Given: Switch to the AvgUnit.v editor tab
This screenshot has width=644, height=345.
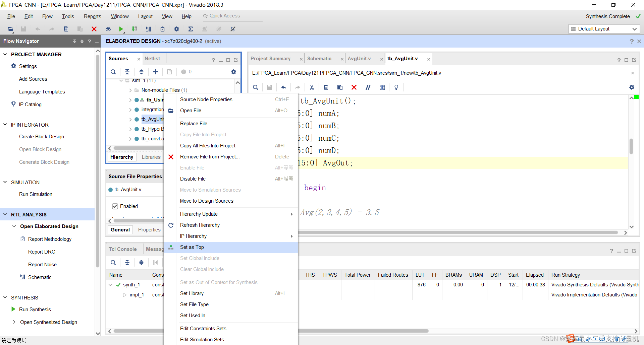Looking at the screenshot, I should (x=359, y=59).
